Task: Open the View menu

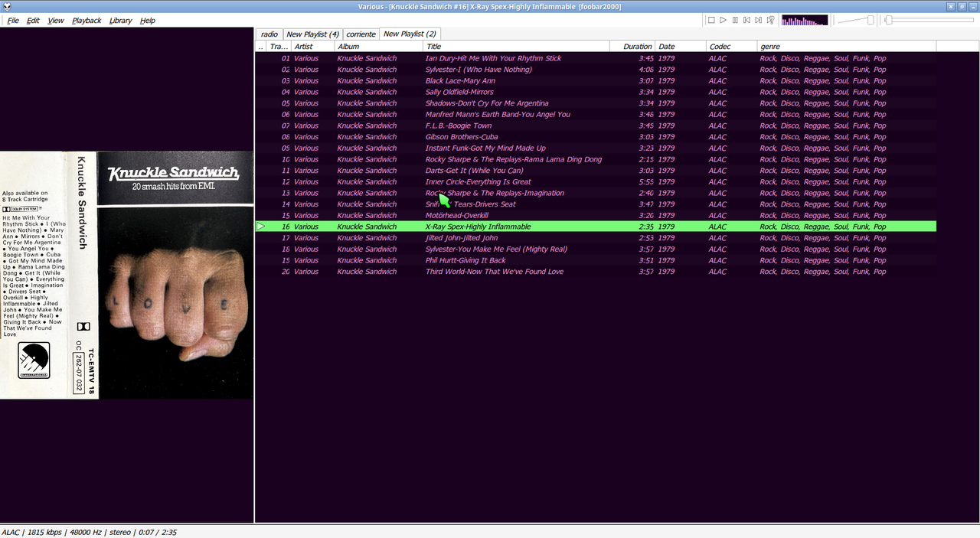Action: click(56, 21)
